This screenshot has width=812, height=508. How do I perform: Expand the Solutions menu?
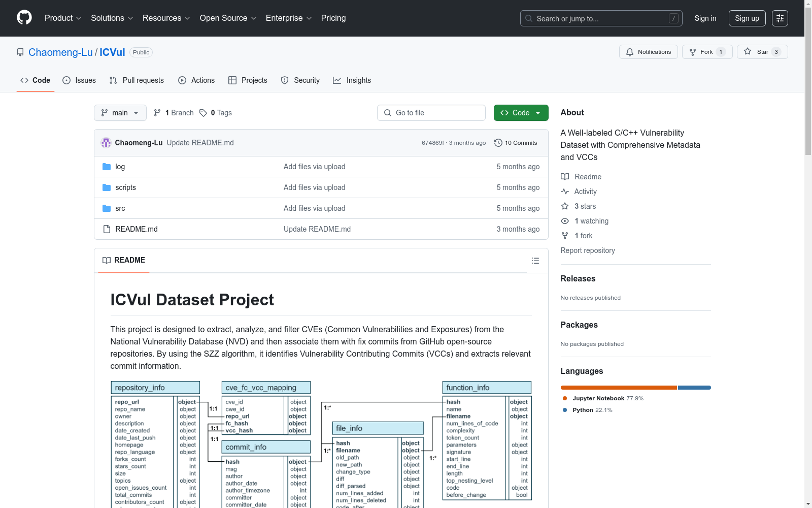(x=112, y=18)
